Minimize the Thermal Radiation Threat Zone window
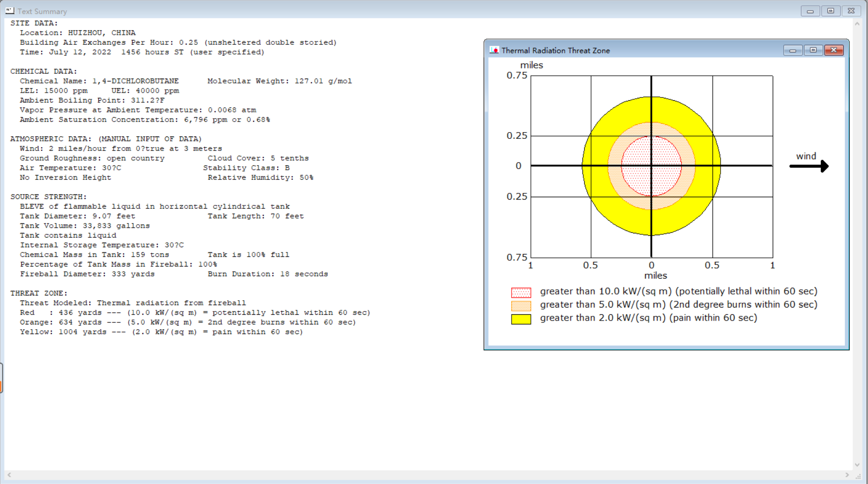Viewport: 868px width, 484px height. (x=792, y=50)
